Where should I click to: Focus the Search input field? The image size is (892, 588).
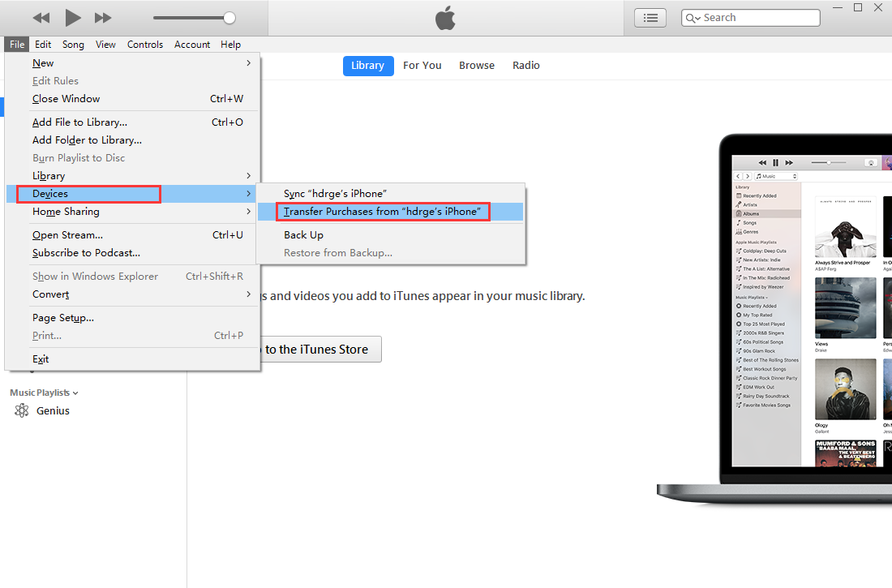tap(750, 18)
